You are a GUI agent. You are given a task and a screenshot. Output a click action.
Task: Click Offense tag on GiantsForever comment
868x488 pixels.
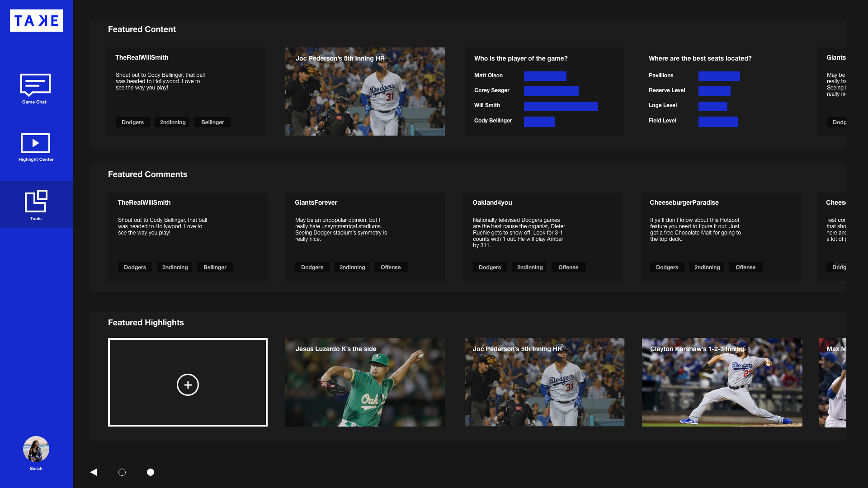[391, 267]
